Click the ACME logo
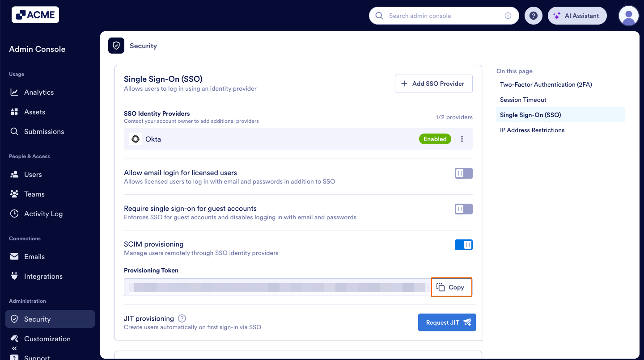The width and height of the screenshot is (644, 360). [x=35, y=14]
